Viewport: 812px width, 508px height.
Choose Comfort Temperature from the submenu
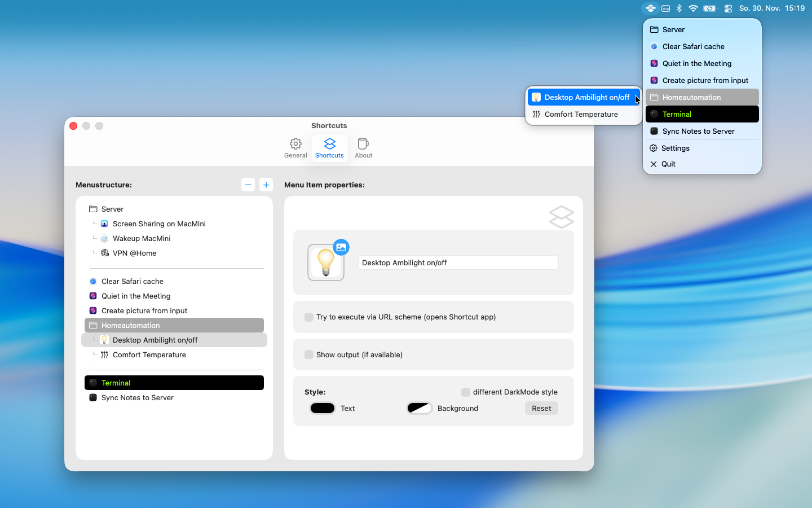(581, 114)
